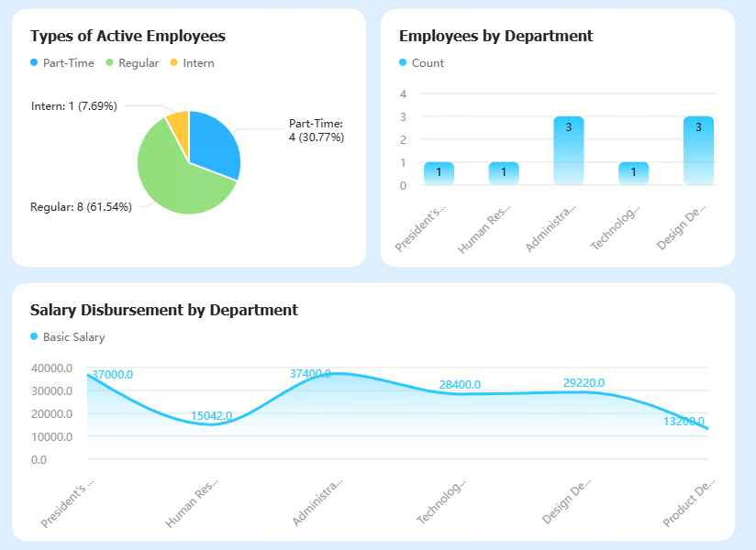Click the Administration department bar

click(569, 150)
